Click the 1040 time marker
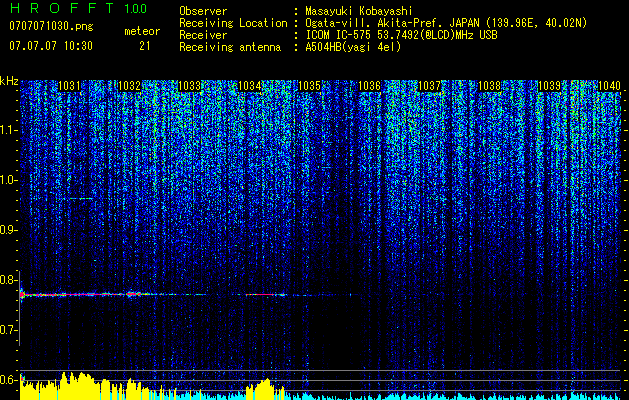The image size is (629, 400). pos(609,86)
